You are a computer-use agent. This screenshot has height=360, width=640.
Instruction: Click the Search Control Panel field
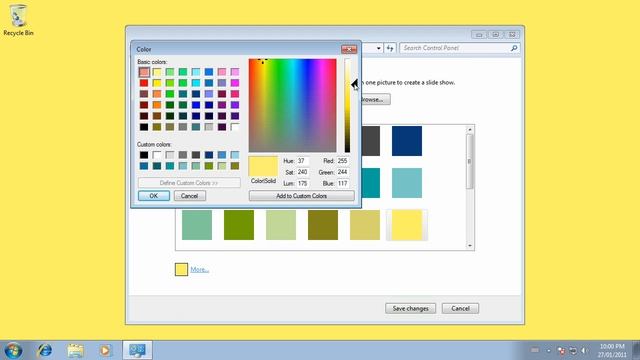(x=456, y=48)
